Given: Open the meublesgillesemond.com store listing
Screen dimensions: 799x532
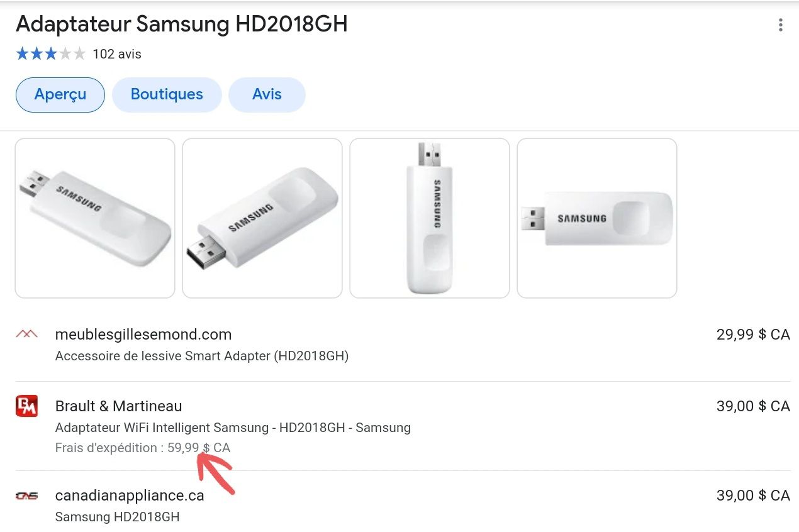Looking at the screenshot, I should [143, 335].
